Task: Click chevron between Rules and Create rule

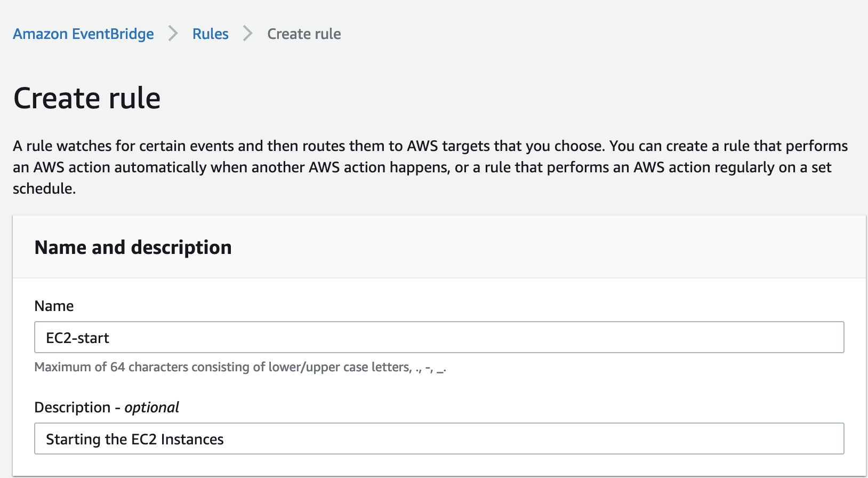Action: (x=248, y=34)
